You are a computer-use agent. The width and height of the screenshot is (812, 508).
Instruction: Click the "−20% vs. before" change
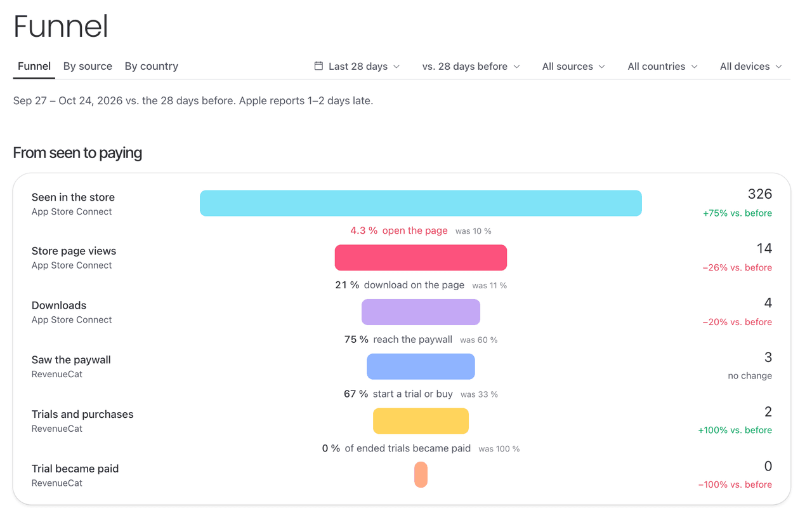click(737, 322)
